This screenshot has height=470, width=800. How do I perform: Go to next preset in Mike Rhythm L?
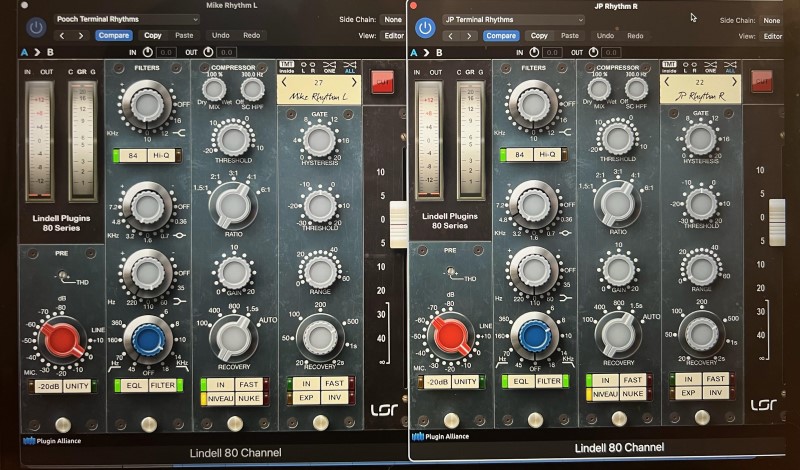click(x=81, y=36)
